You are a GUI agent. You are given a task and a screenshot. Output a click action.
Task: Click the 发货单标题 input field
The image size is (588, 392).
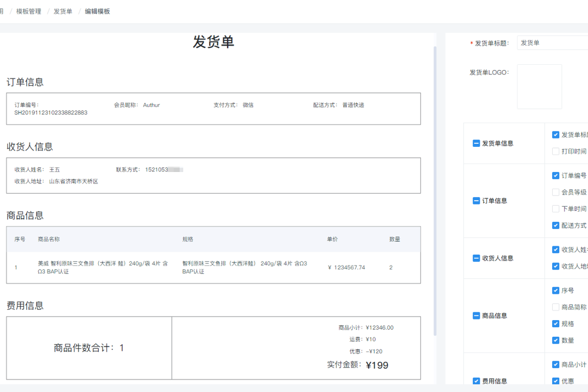pos(553,43)
